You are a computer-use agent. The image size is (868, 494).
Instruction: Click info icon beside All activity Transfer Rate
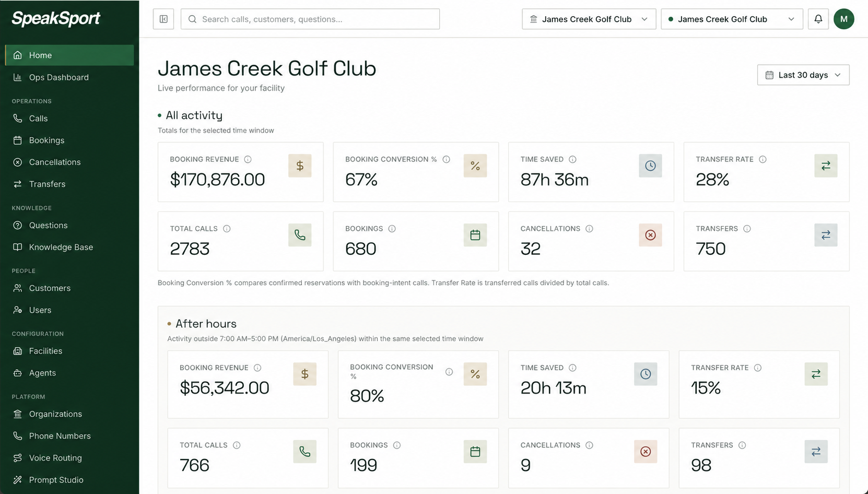tap(763, 159)
